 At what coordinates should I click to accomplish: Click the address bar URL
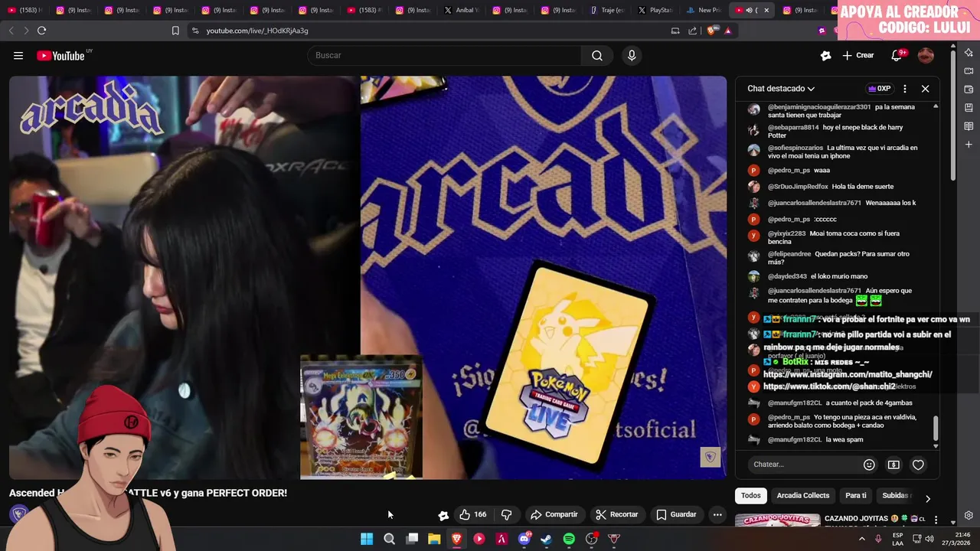pyautogui.click(x=257, y=31)
